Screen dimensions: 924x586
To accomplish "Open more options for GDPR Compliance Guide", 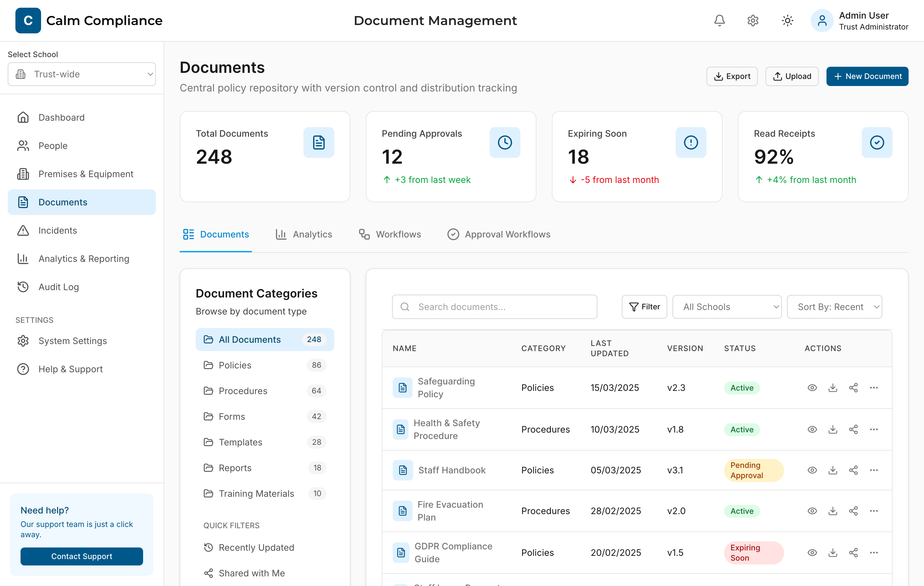I will click(x=874, y=552).
